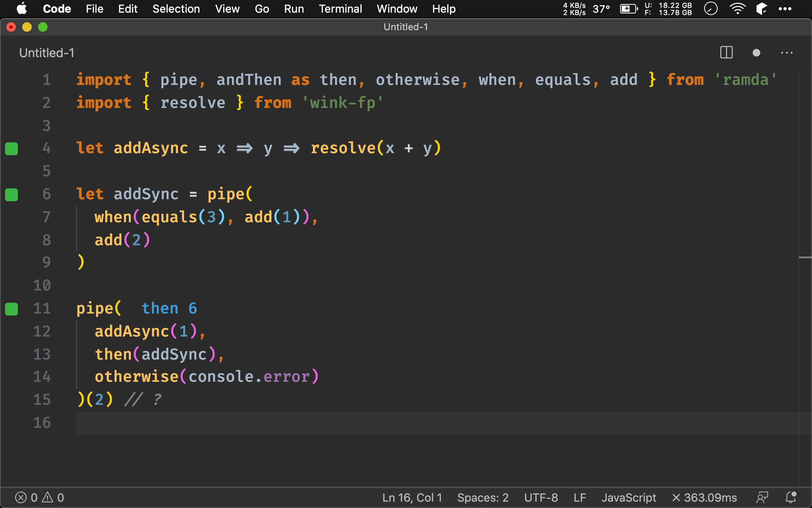Click the '// ?' comment on line 15
Screen dimensions: 812x508
(143, 400)
